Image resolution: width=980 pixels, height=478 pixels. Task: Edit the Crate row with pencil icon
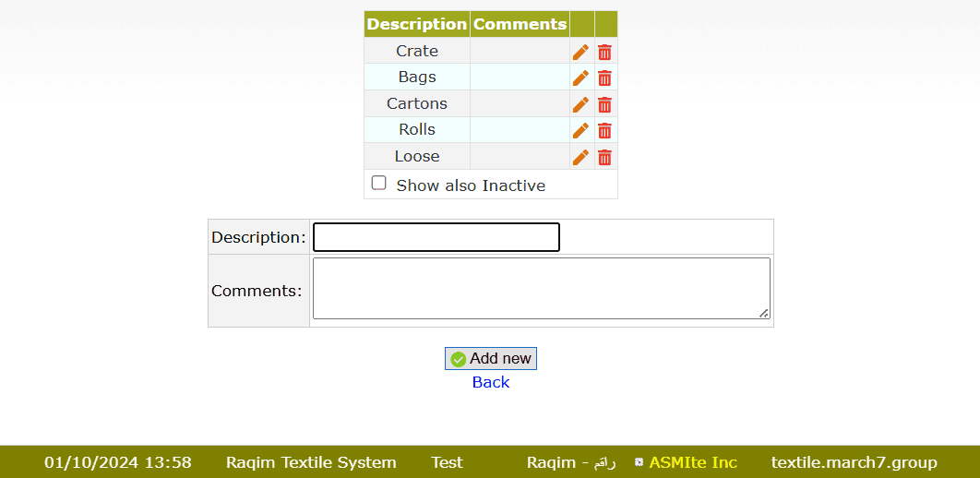[580, 52]
